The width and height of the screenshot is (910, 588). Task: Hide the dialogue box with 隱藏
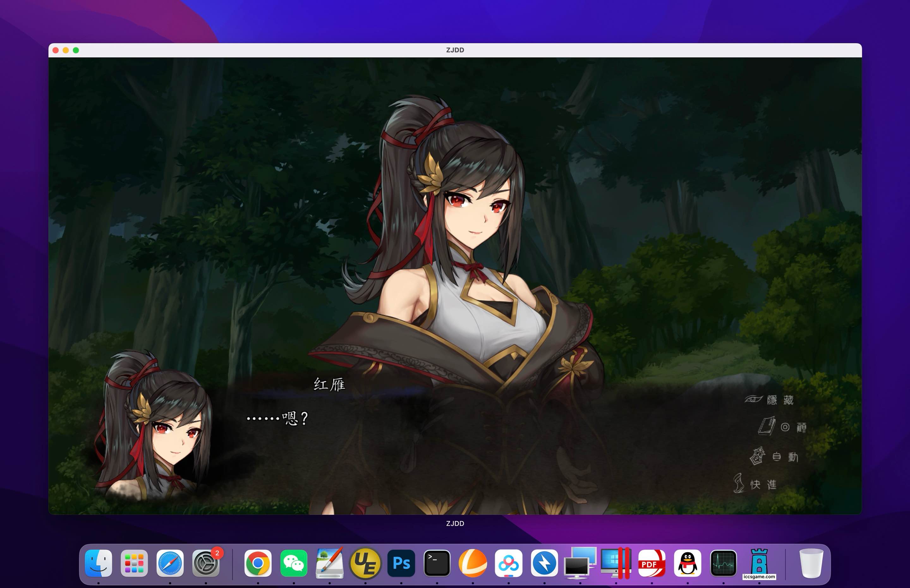(769, 400)
